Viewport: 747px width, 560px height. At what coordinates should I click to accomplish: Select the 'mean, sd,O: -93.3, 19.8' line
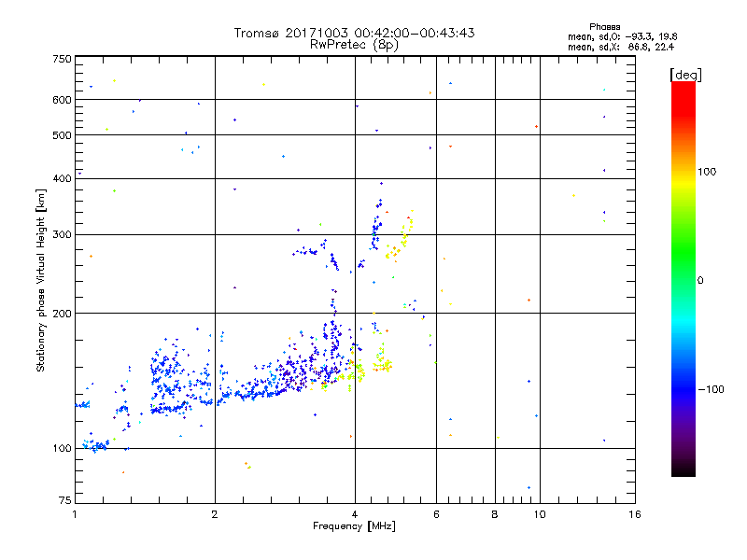click(622, 36)
